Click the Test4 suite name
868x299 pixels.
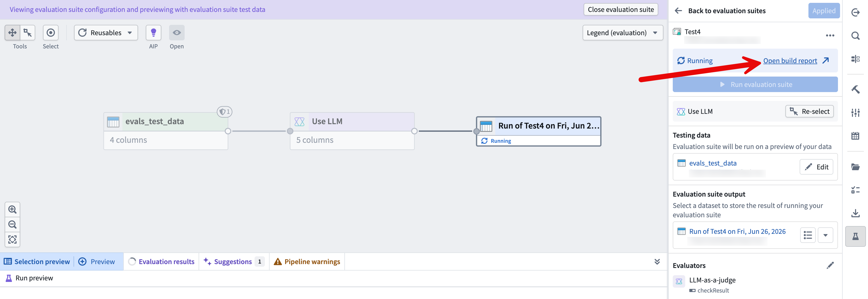click(692, 32)
